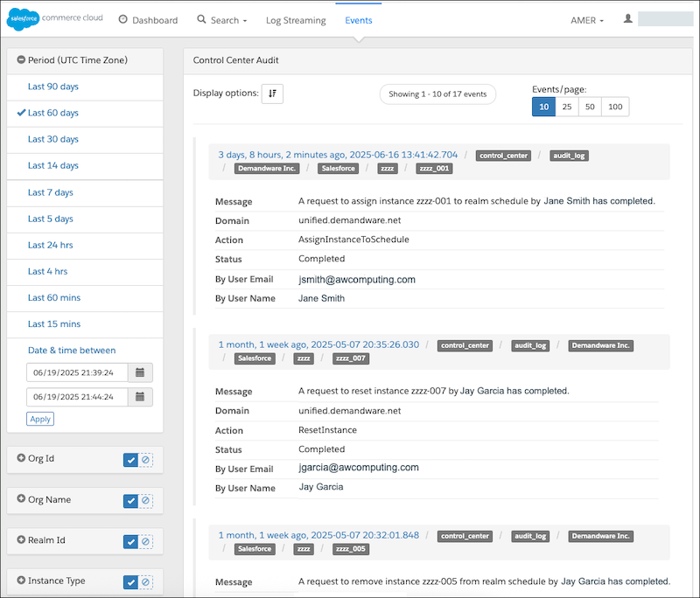Choose Last 4 hrs period
Screen dimensions: 700x598
point(47,271)
